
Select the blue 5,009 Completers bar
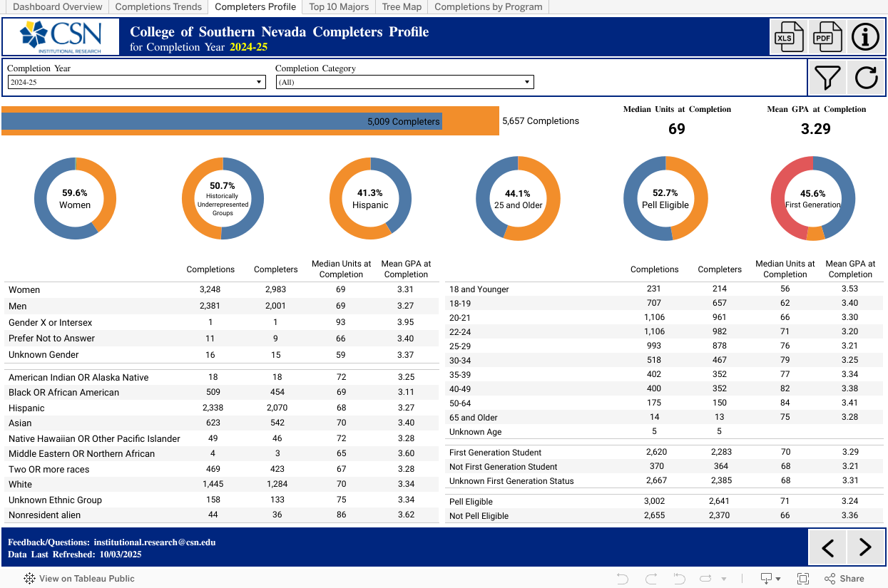221,121
